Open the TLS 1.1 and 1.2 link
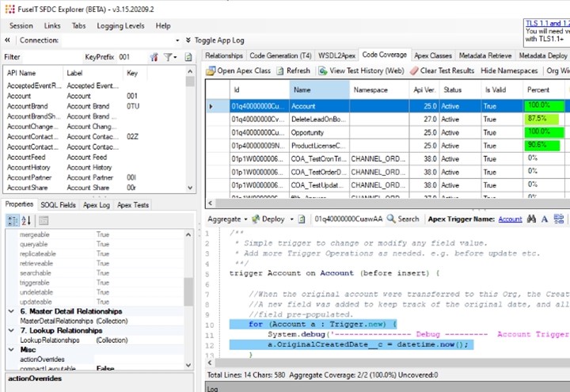Screen dimensions: 570x392 click(x=548, y=23)
